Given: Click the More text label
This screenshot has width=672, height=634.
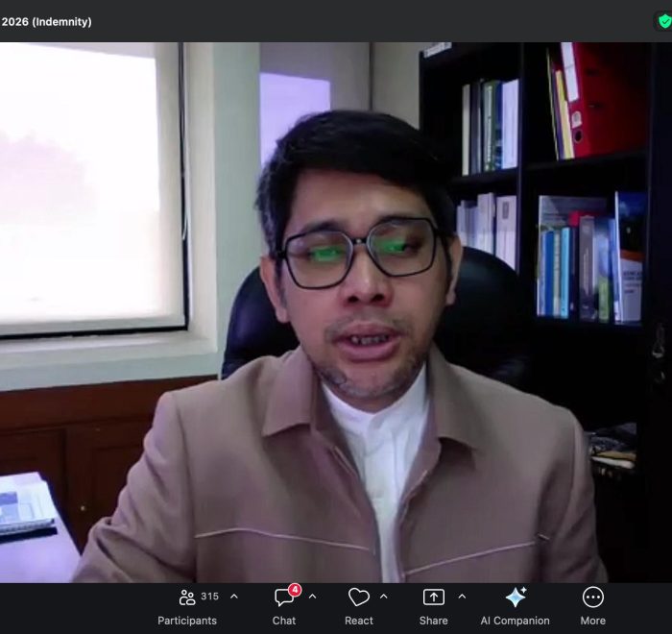Looking at the screenshot, I should [593, 621].
